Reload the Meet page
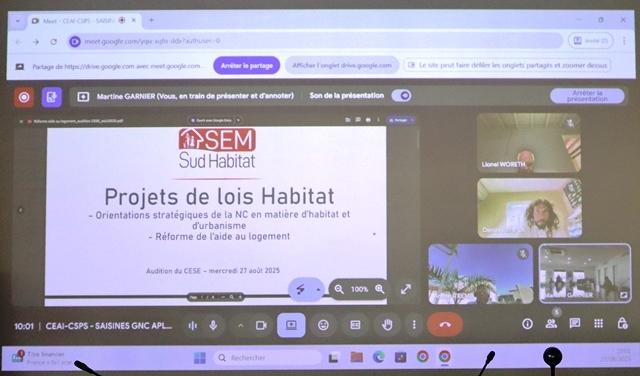This screenshot has height=376, width=640. click(x=53, y=42)
